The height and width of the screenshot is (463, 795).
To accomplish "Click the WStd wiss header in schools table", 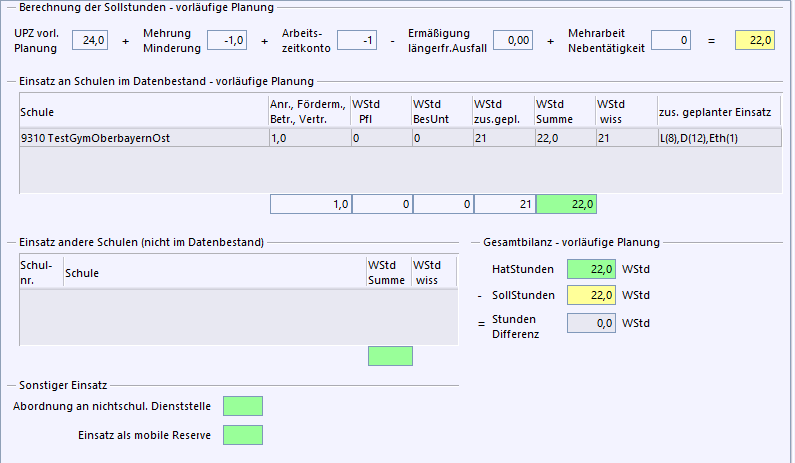I will click(627, 112).
